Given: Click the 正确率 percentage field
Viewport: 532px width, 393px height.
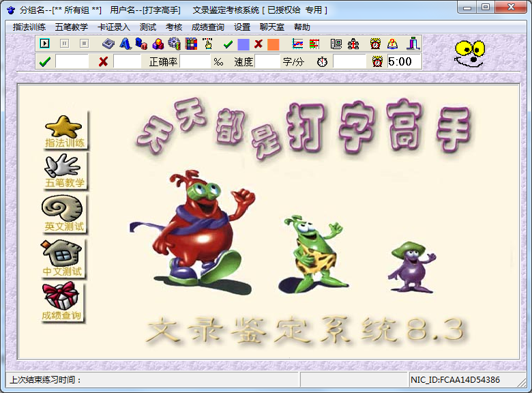Looking at the screenshot, I should click(196, 61).
